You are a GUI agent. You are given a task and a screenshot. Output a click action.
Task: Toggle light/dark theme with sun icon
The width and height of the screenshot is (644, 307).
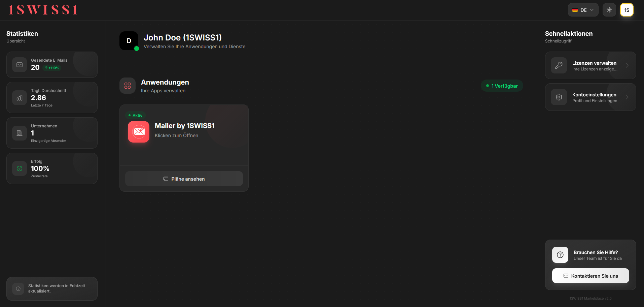point(609,10)
